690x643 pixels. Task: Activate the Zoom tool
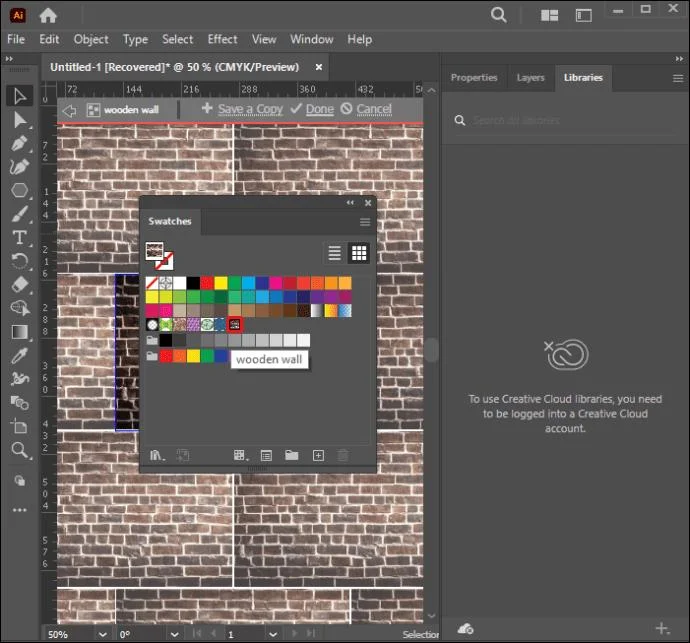(x=20, y=450)
